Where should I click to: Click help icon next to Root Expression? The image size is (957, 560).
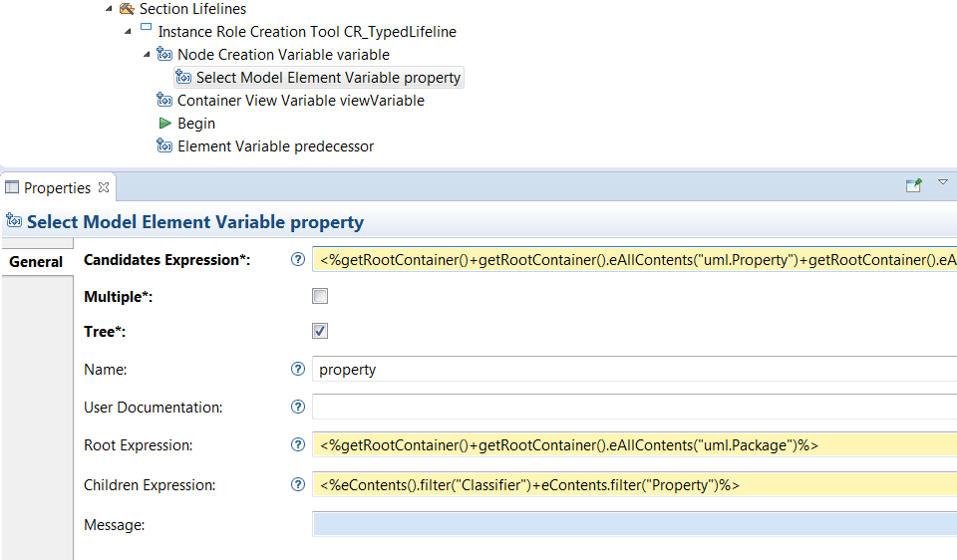(x=297, y=444)
